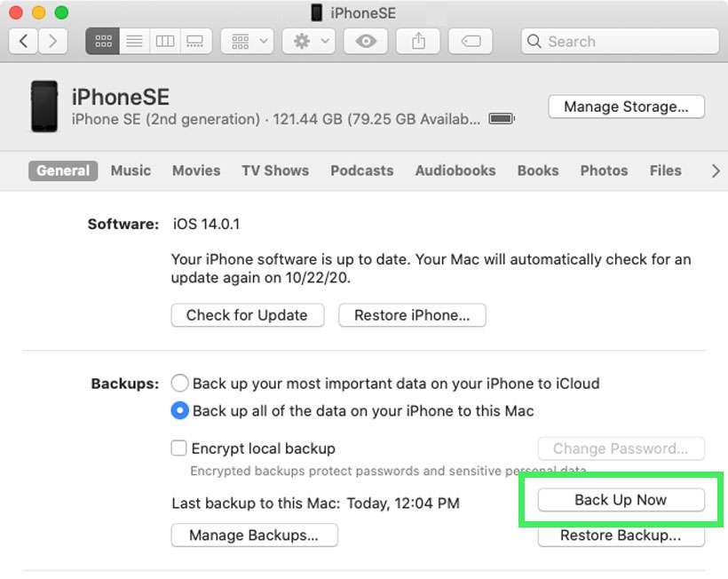Enable Encrypt local backup checkbox
The height and width of the screenshot is (579, 728).
(x=179, y=448)
